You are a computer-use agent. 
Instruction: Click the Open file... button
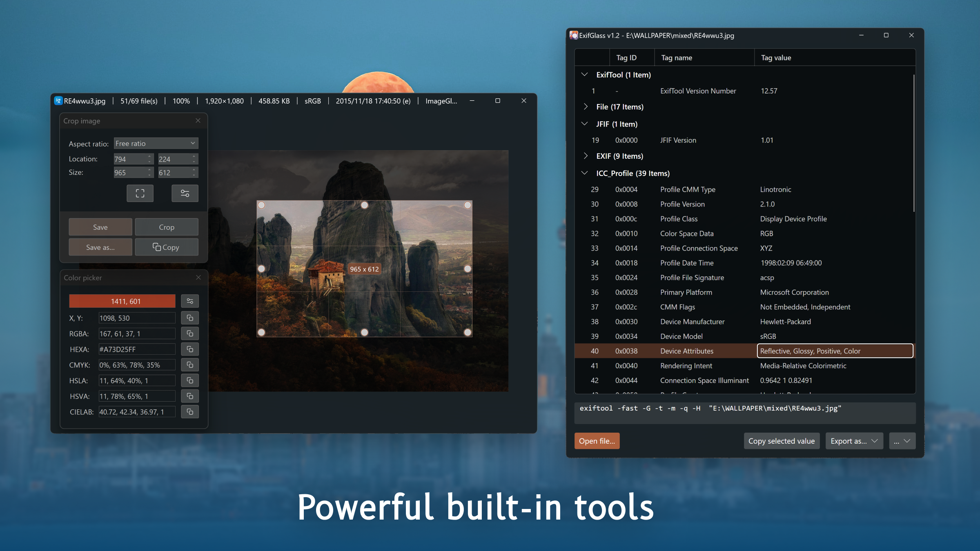(x=597, y=441)
